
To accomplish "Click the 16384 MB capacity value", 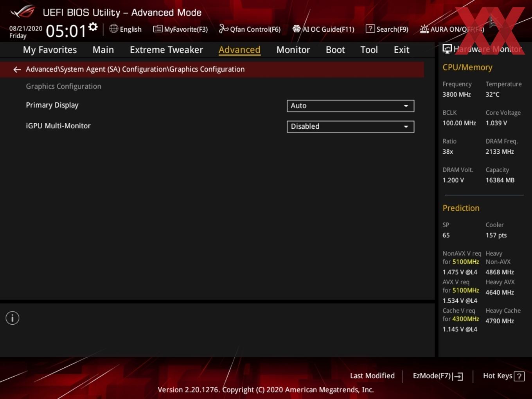I will 500,180.
